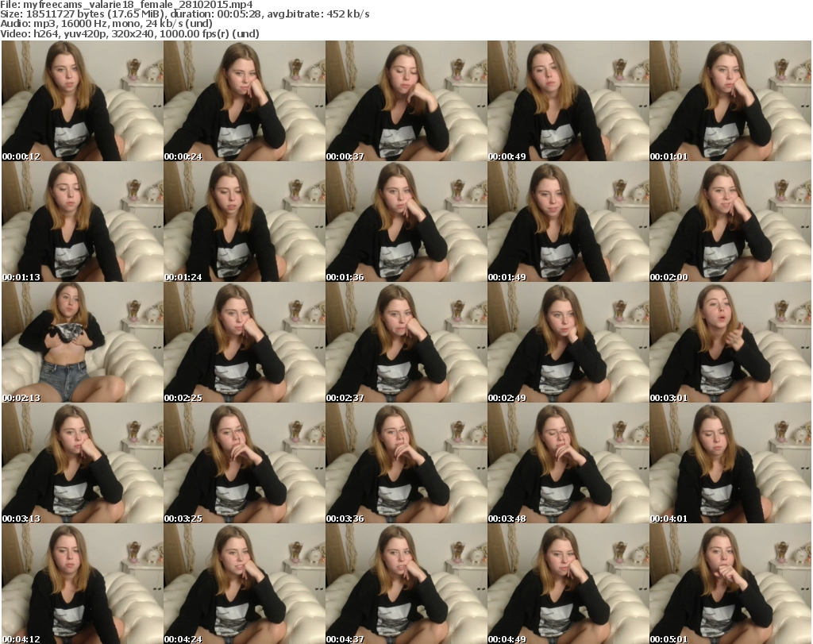Choose the thumbnail marked 00:03:13
The image size is (813, 644).
(83, 463)
